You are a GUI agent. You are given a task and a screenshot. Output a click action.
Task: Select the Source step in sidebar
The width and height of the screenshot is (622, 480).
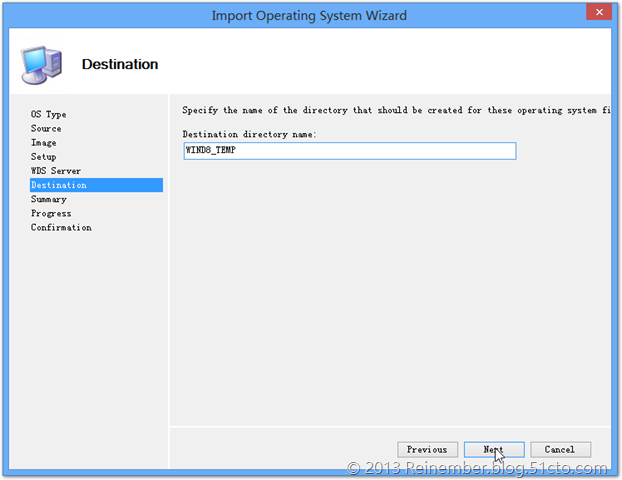46,129
